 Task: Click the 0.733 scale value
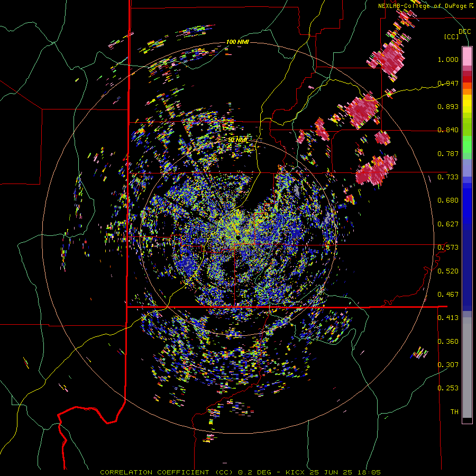click(x=448, y=177)
